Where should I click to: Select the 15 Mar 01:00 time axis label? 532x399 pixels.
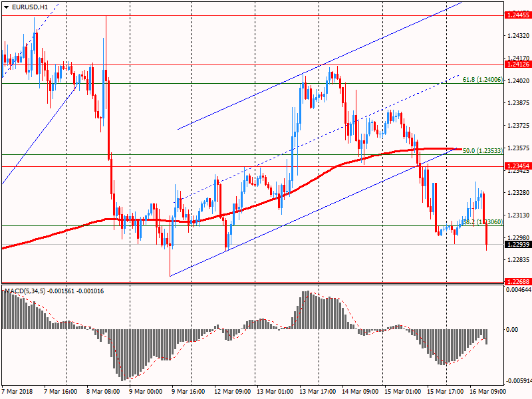[403, 392]
